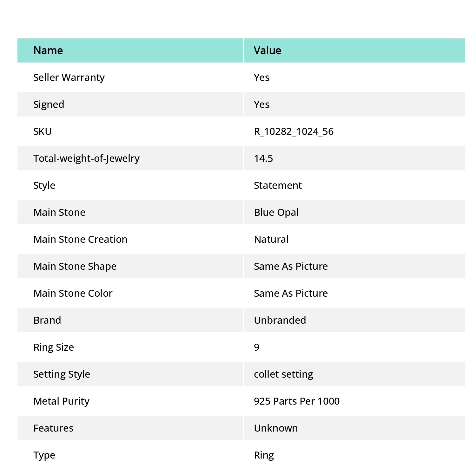This screenshot has width=476, height=476.
Task: Click the Main Stone value Blue Opal
Action: pos(276,213)
